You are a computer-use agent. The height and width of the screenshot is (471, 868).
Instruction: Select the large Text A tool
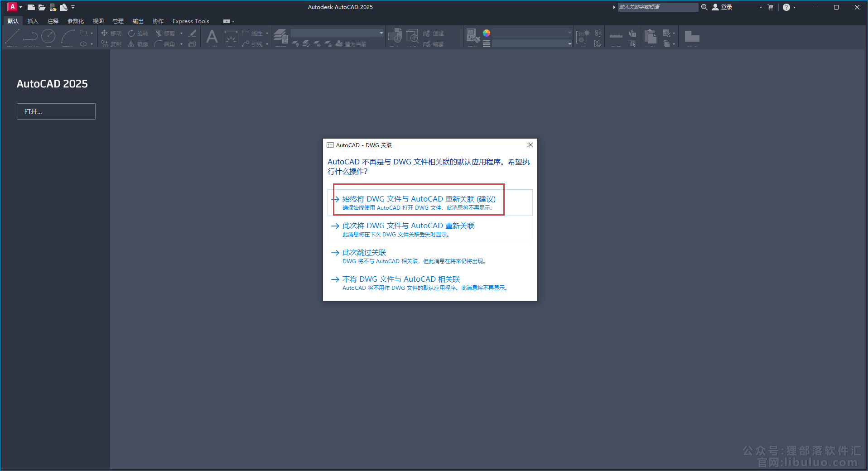(x=212, y=36)
